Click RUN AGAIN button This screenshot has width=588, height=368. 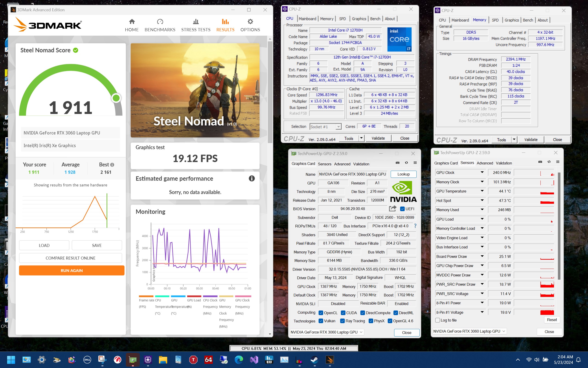72,270
